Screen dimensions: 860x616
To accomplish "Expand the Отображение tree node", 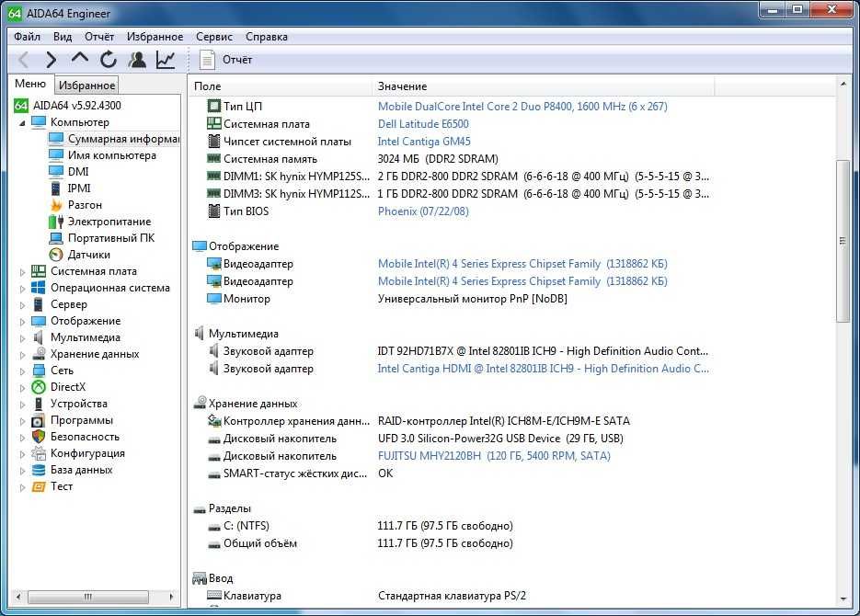I will 22,321.
